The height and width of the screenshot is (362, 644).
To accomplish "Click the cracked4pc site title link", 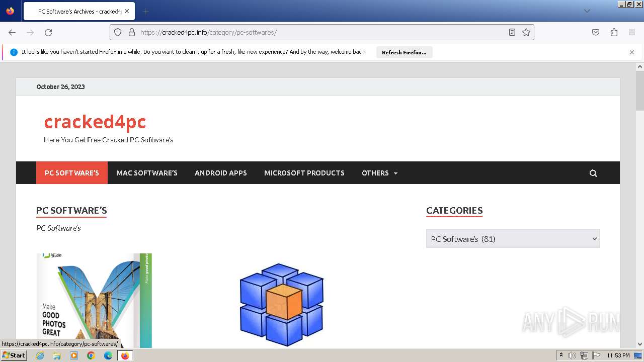I will pos(95,122).
